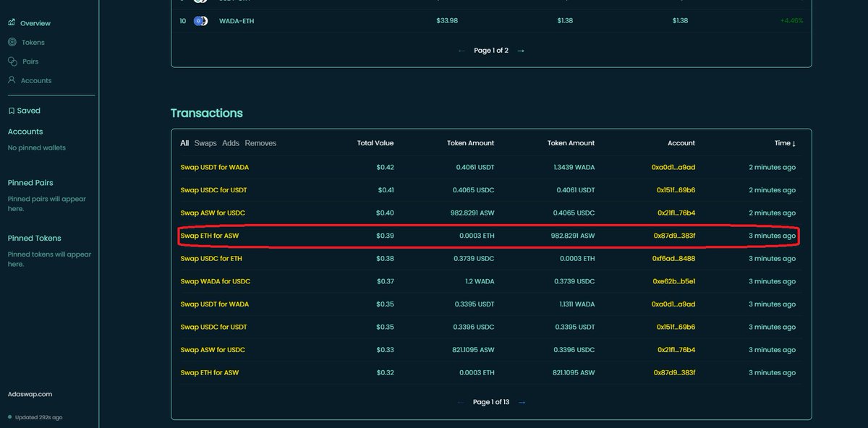The width and height of the screenshot is (868, 428).
Task: Select the 1.3439 WADA token amount
Action: click(573, 167)
